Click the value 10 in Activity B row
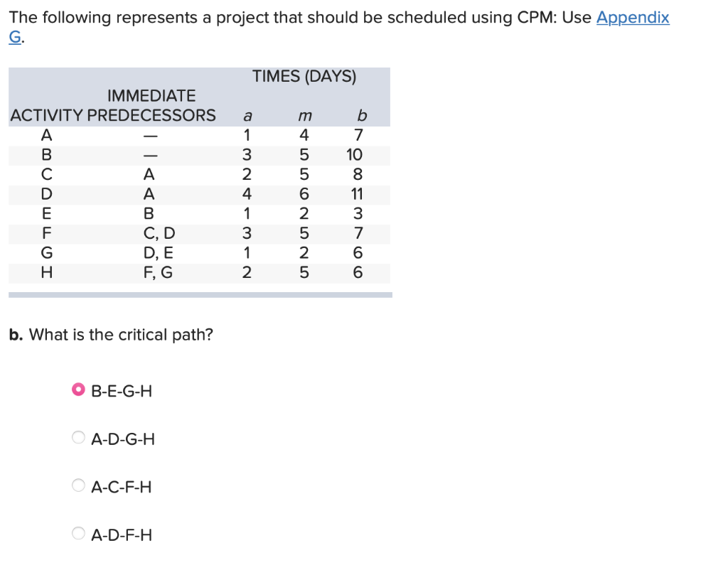The image size is (728, 580). [354, 154]
